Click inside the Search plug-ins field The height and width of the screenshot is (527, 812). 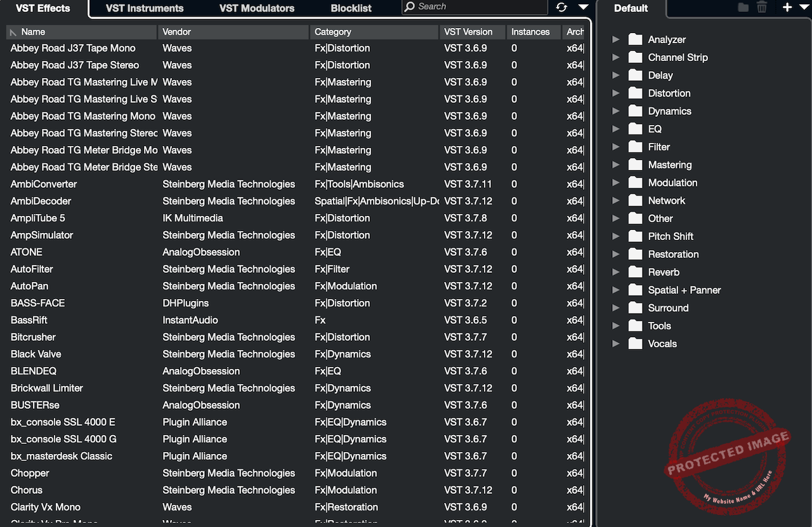(x=475, y=7)
